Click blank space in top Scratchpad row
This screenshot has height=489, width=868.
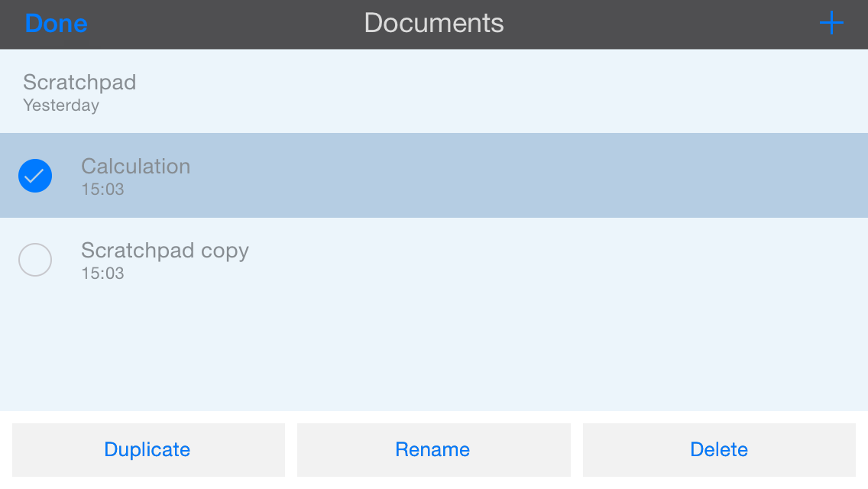535,92
